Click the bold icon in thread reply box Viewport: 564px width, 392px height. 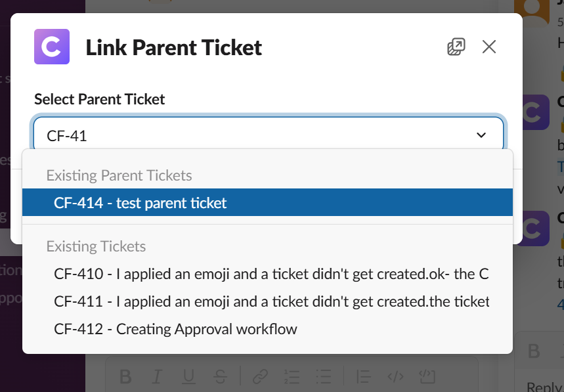(x=534, y=352)
